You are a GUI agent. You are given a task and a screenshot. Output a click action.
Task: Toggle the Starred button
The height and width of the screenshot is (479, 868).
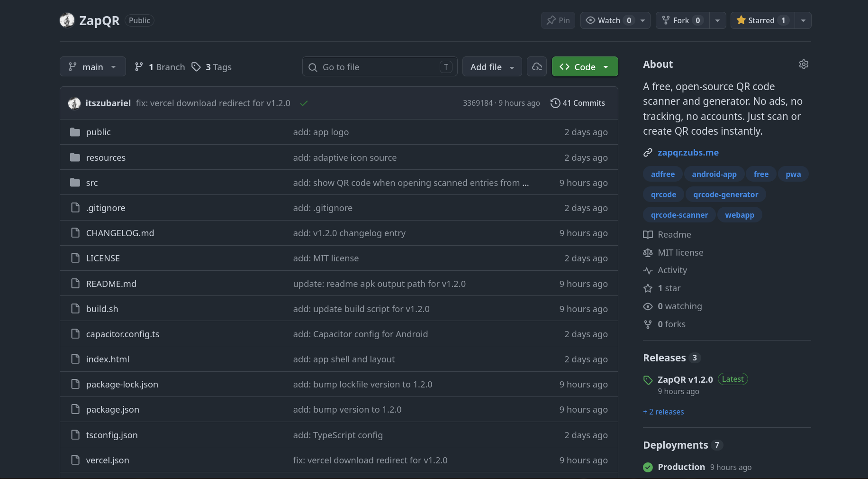(x=762, y=20)
